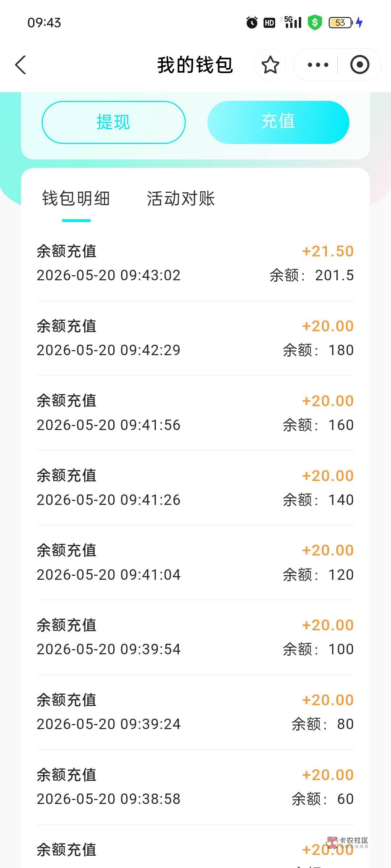Screen dimensions: 391x868
Task: Tap the back arrow icon
Action: pyautogui.click(x=21, y=65)
